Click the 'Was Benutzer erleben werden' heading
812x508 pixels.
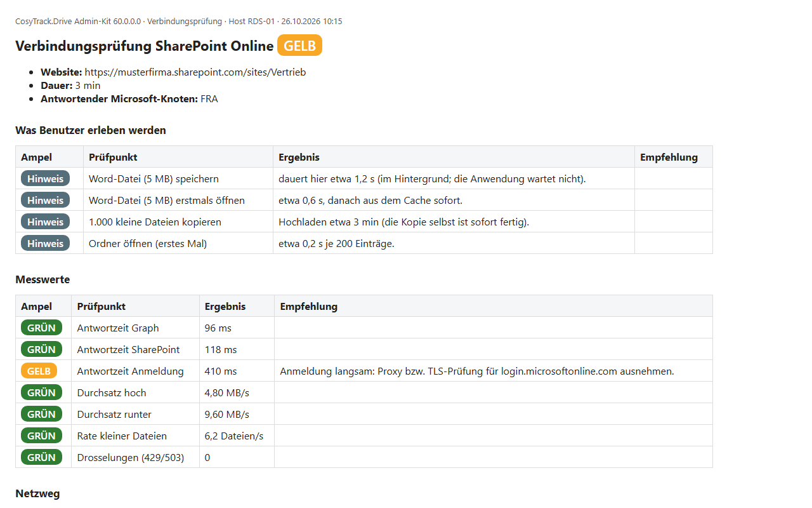coord(91,130)
